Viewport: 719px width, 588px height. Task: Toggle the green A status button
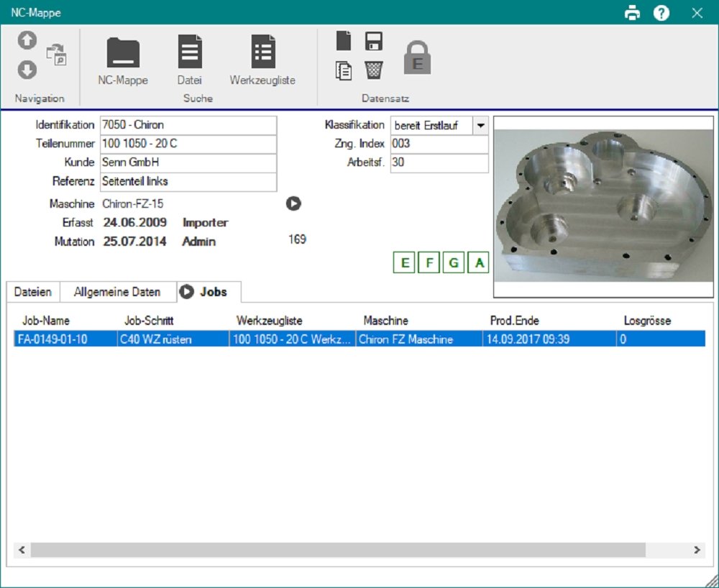478,263
